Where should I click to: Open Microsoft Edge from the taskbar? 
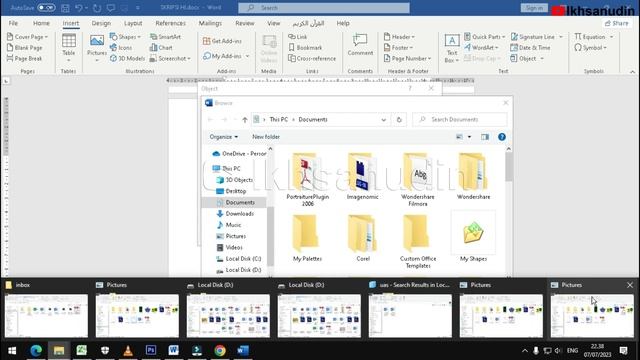[36, 350]
